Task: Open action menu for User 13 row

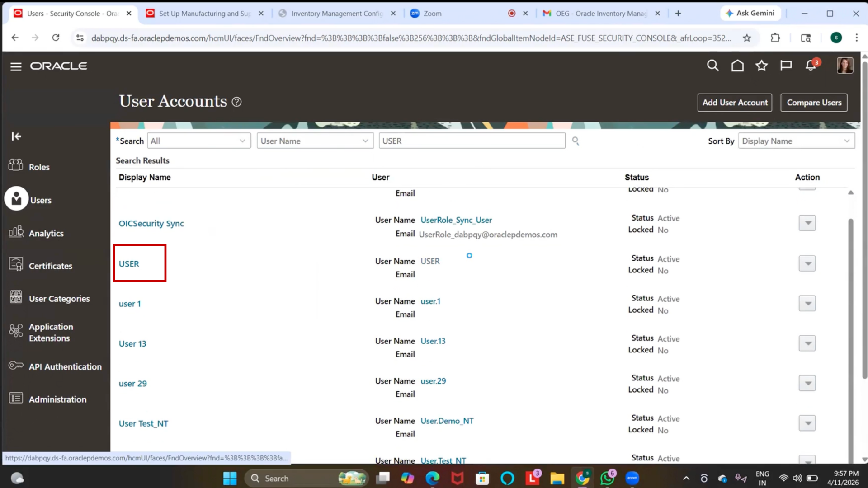Action: pyautogui.click(x=807, y=343)
